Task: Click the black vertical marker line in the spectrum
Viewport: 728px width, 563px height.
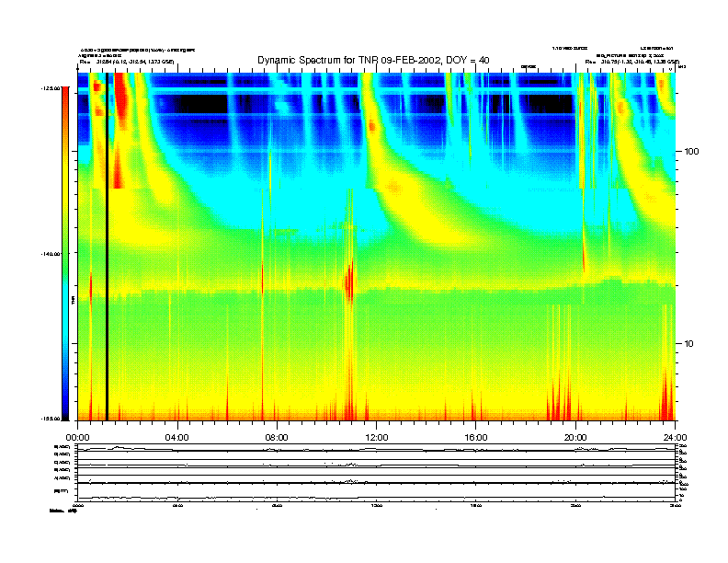Action: pos(107,247)
